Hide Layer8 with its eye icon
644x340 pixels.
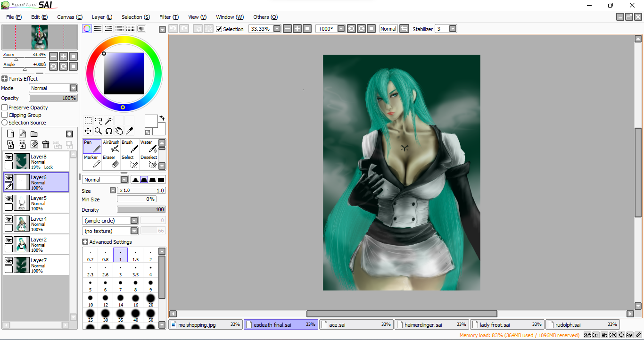click(8, 157)
